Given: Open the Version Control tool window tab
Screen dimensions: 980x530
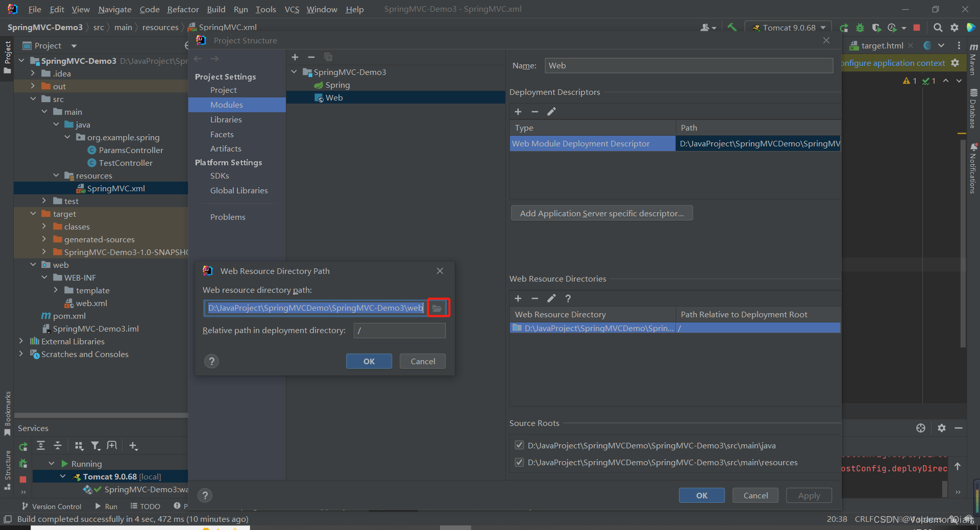Looking at the screenshot, I should (52, 507).
